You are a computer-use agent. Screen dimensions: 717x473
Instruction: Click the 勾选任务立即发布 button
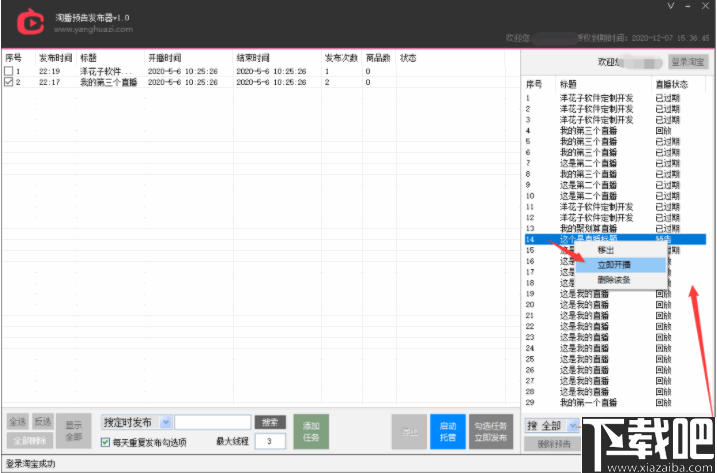point(491,431)
